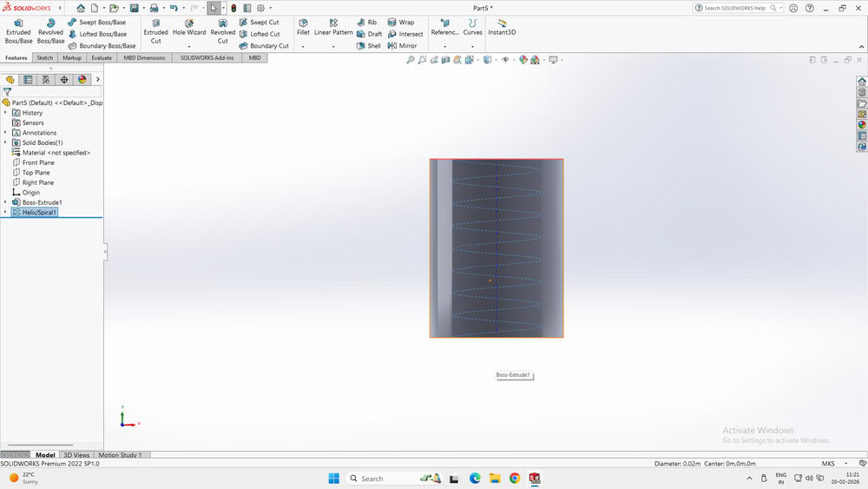Select the Revolved Cut tool
This screenshot has width=868, height=489.
point(222,31)
